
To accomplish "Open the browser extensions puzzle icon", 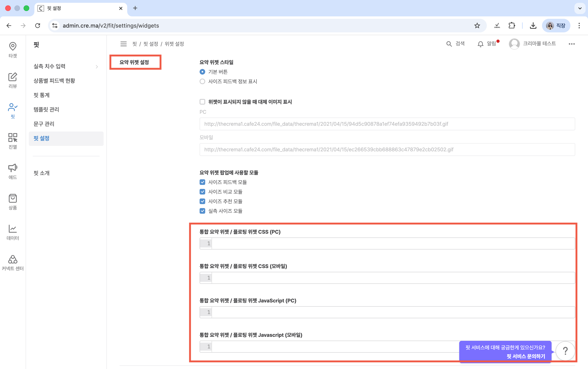I will (512, 26).
